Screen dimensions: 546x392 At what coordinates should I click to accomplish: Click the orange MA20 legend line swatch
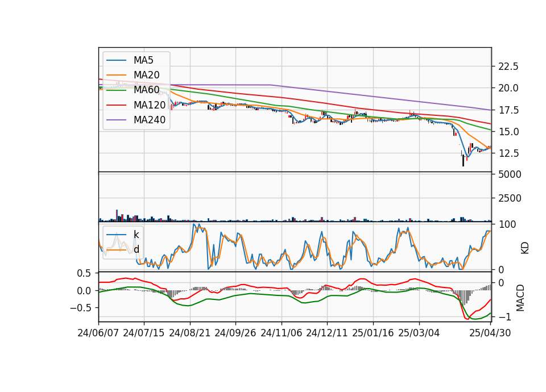pyautogui.click(x=116, y=75)
